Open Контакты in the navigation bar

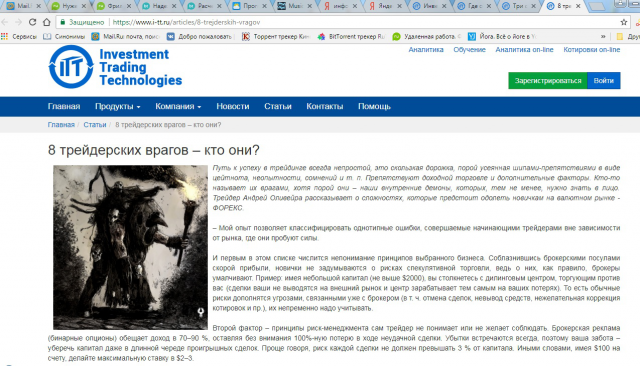[324, 106]
